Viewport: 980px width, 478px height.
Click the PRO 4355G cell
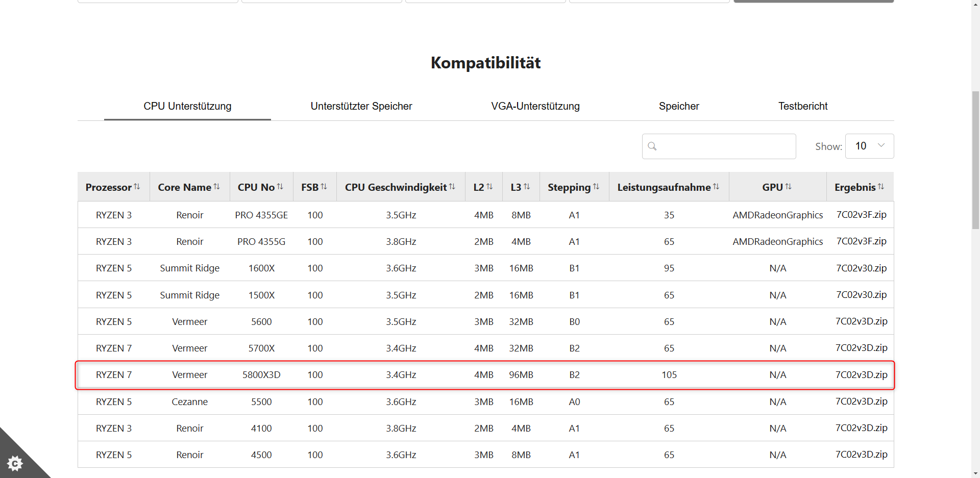pos(261,241)
